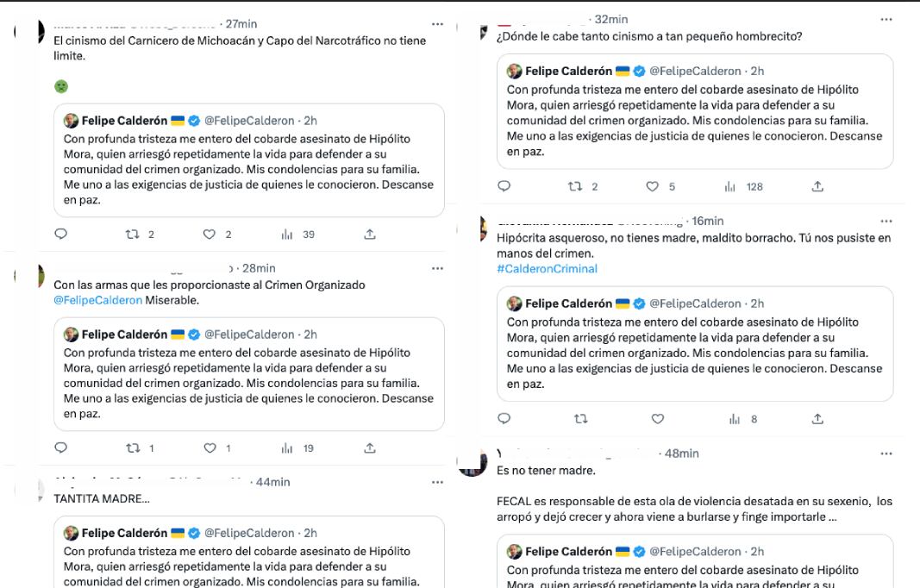Viewport: 920px width, 588px height.
Task: Click Felipe Calderón avatar in 32min quoted tweet
Action: 515,71
